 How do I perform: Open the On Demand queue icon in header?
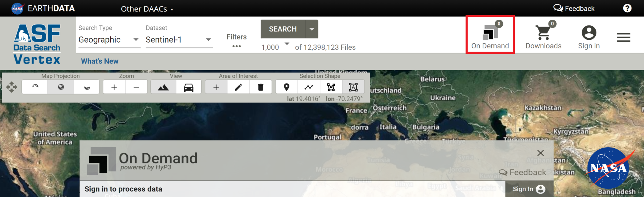tap(490, 35)
